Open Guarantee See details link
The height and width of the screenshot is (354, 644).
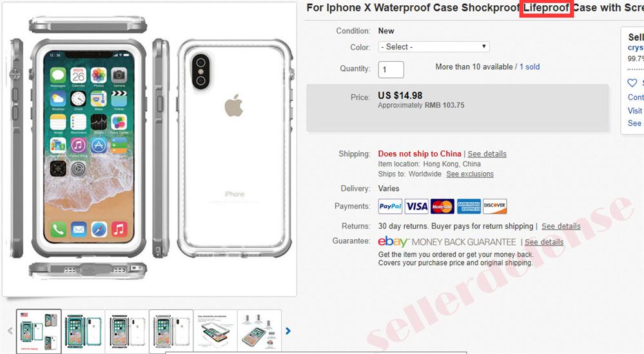point(544,242)
